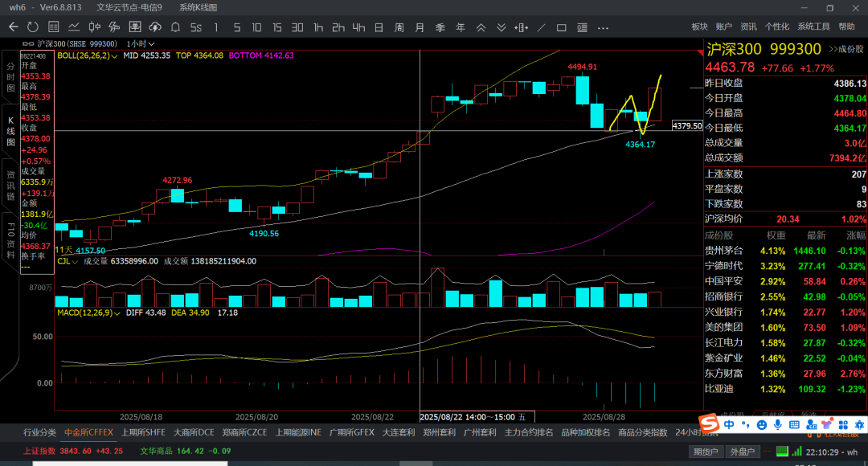This screenshot has height=466, width=868.
Task: Open the list panel icon in toolbar
Action: point(582,27)
